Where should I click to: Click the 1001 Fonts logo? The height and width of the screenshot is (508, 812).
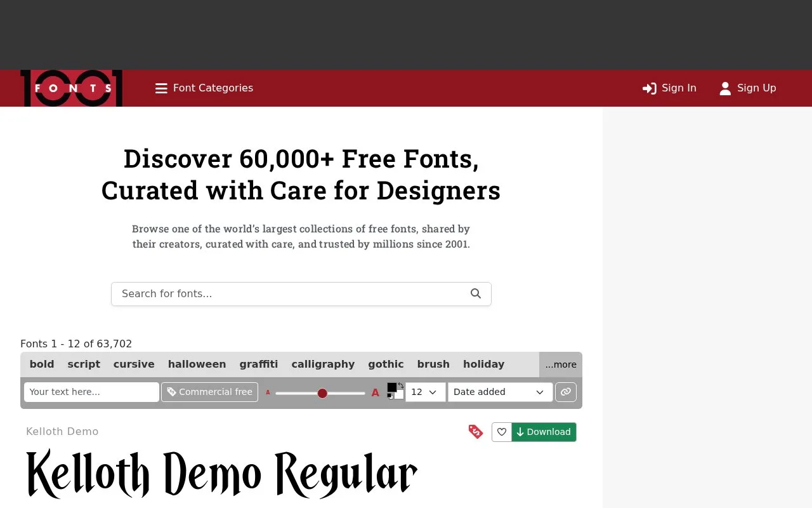click(x=72, y=88)
